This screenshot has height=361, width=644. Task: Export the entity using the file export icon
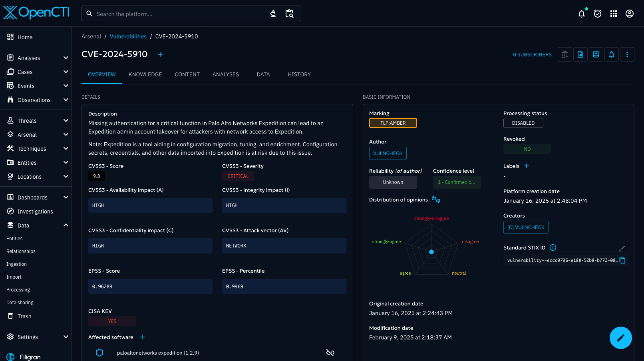pos(580,54)
